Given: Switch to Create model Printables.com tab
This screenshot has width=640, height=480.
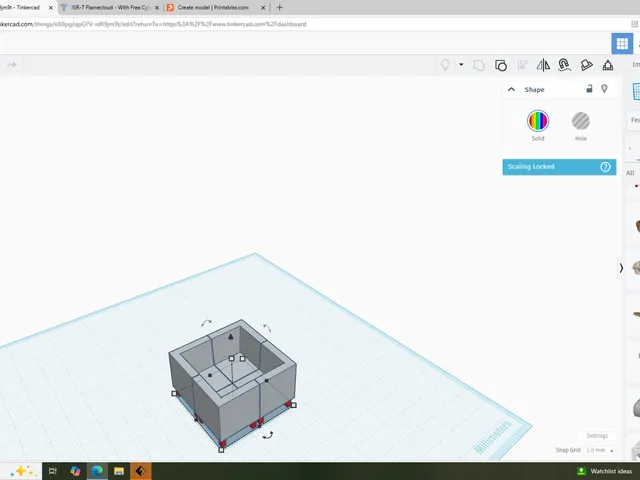Looking at the screenshot, I should pos(213,7).
